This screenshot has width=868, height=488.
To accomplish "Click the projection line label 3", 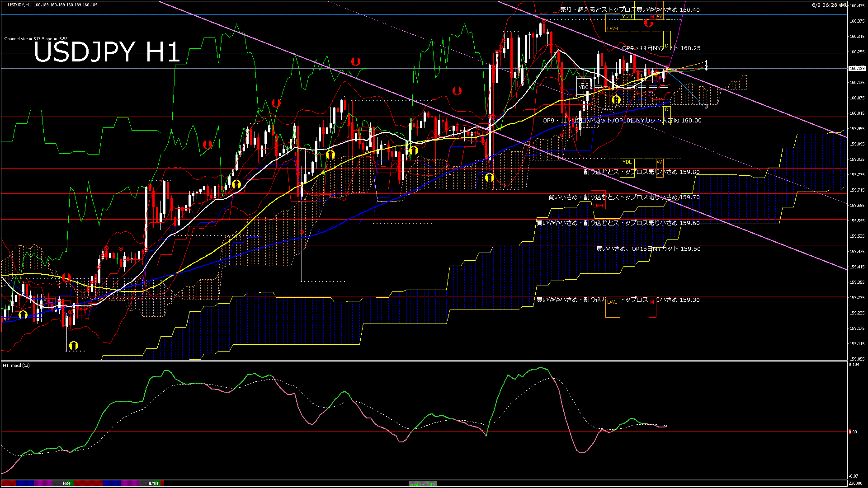I will click(x=706, y=107).
